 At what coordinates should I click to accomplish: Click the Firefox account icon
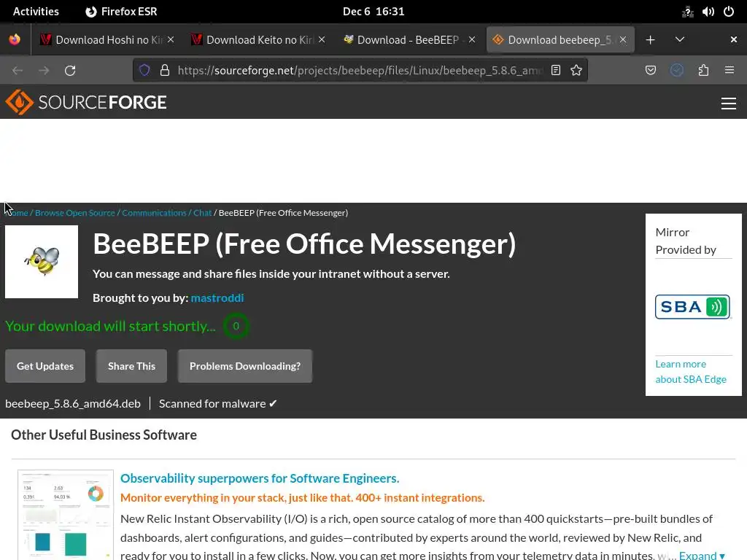pyautogui.click(x=677, y=71)
